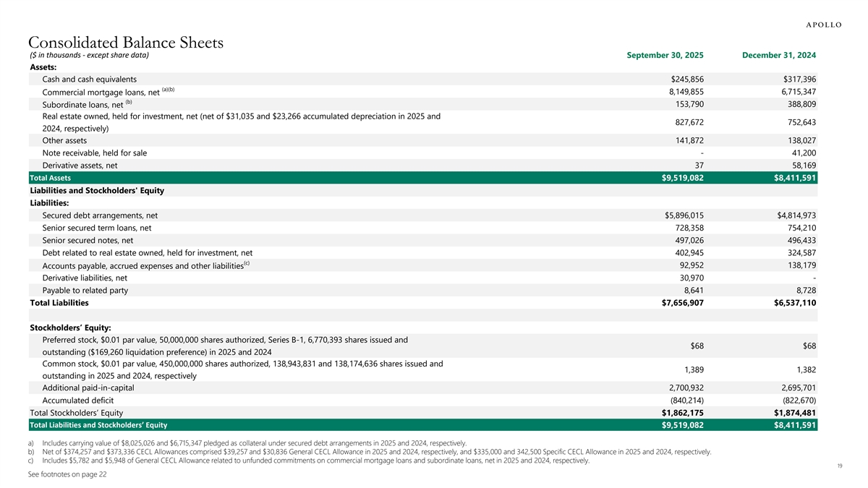The image size is (868, 488).
Task: Click the page number 19
Action: coord(836,467)
